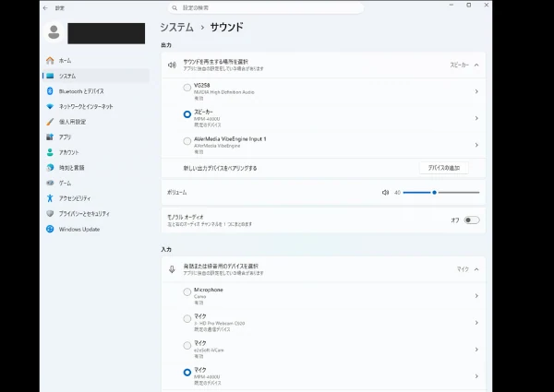Click the 設定の検索 search box
Viewport: 554px width, 392px height.
click(x=265, y=7)
